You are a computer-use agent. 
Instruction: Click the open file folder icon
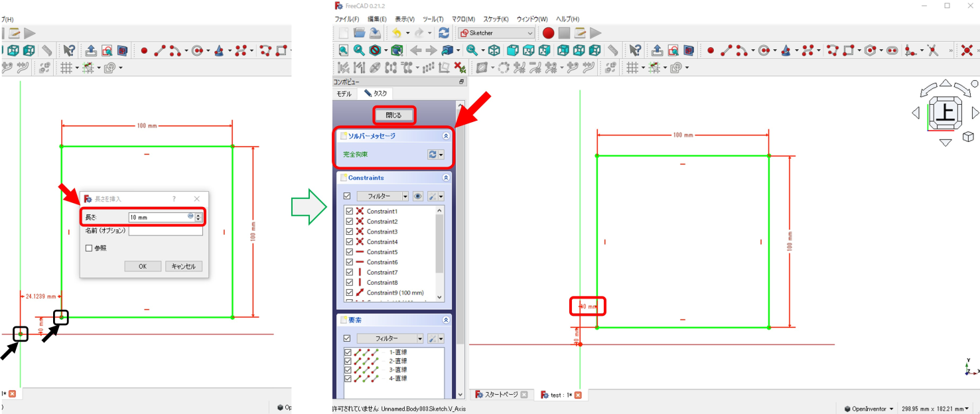coord(360,33)
